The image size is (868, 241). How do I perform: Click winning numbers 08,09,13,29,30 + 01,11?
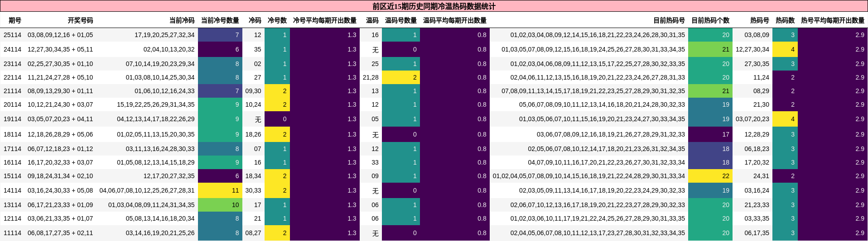tap(60, 91)
